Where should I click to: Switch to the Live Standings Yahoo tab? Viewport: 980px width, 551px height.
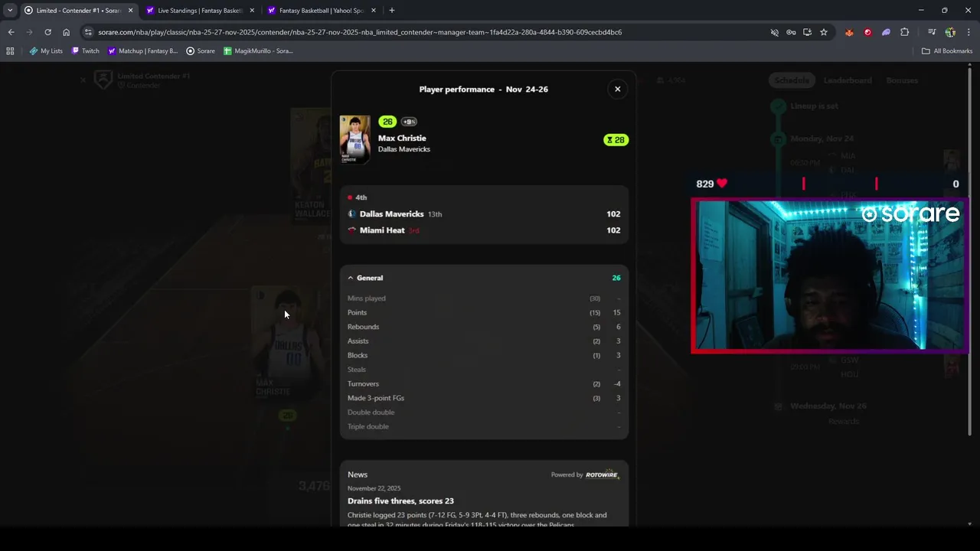point(201,11)
